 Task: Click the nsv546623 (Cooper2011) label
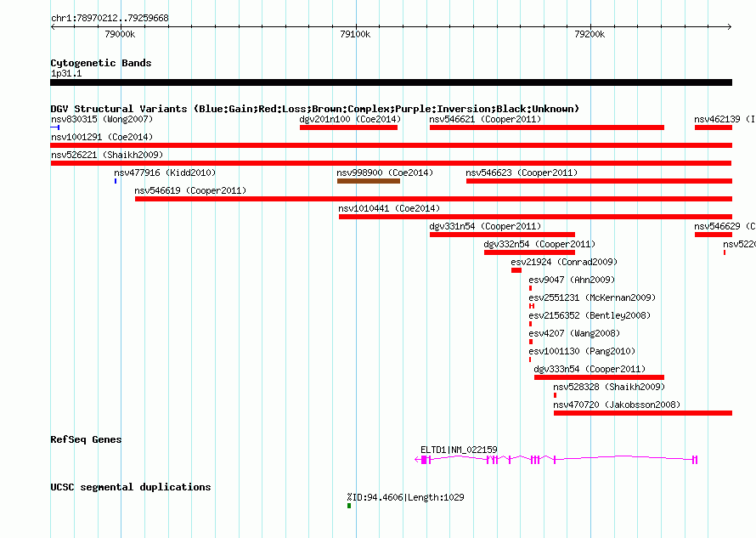click(522, 173)
